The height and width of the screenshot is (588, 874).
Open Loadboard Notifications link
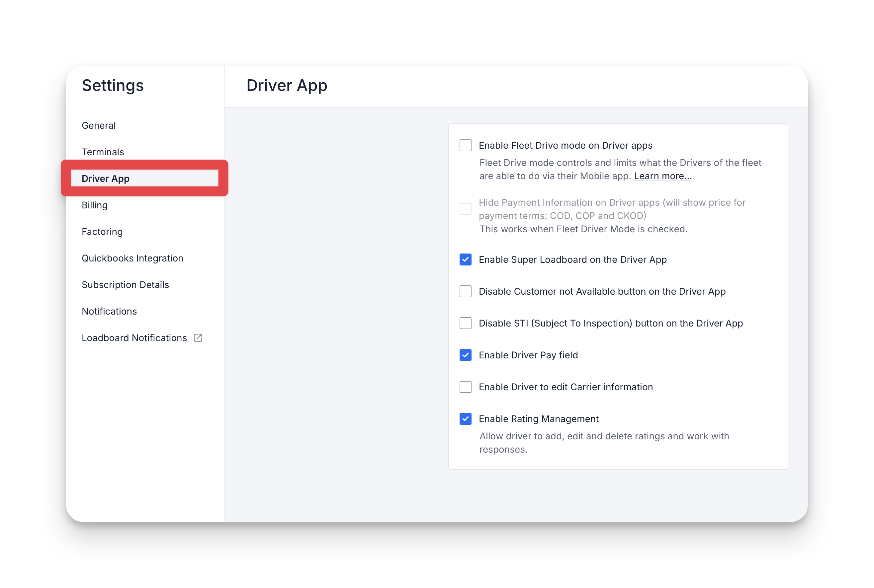pos(134,338)
